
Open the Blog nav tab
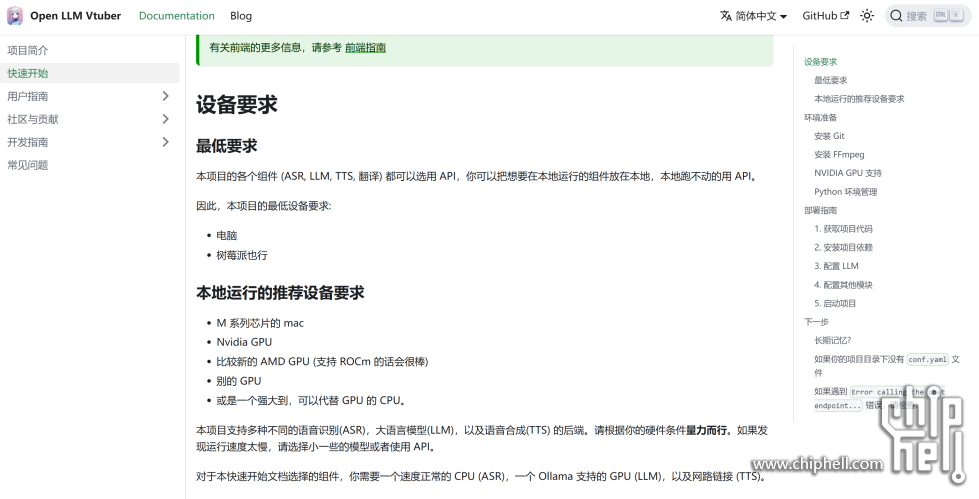241,16
